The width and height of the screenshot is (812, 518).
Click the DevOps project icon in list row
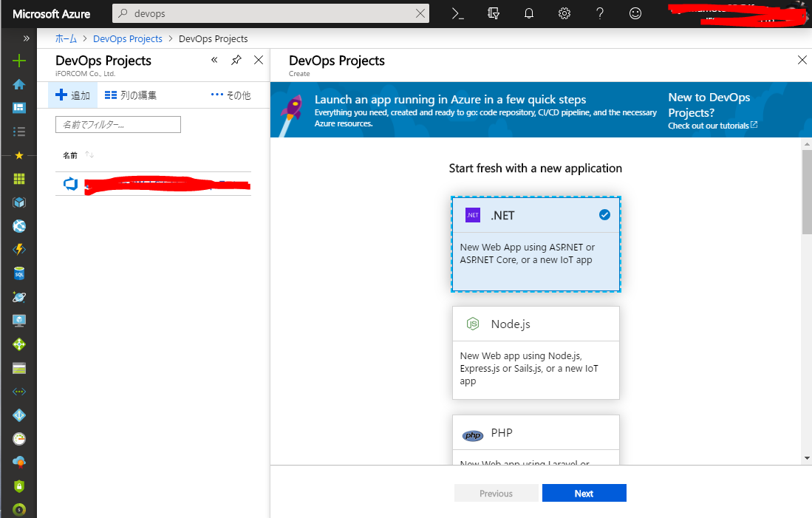(70, 184)
